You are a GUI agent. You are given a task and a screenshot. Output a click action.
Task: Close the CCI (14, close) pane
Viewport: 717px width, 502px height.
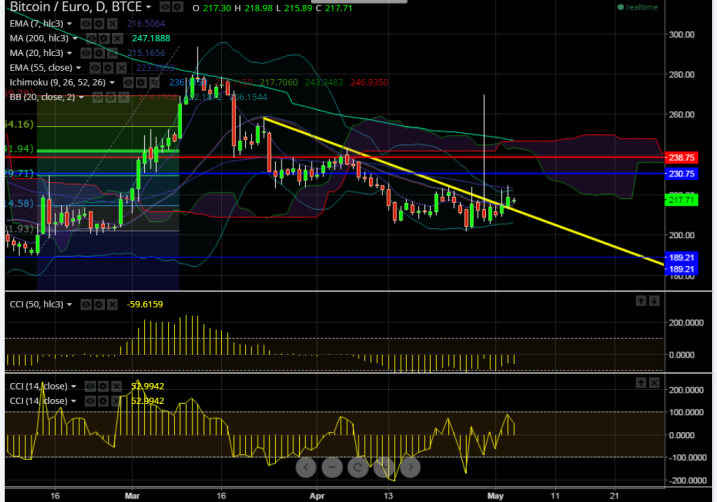coord(654,383)
